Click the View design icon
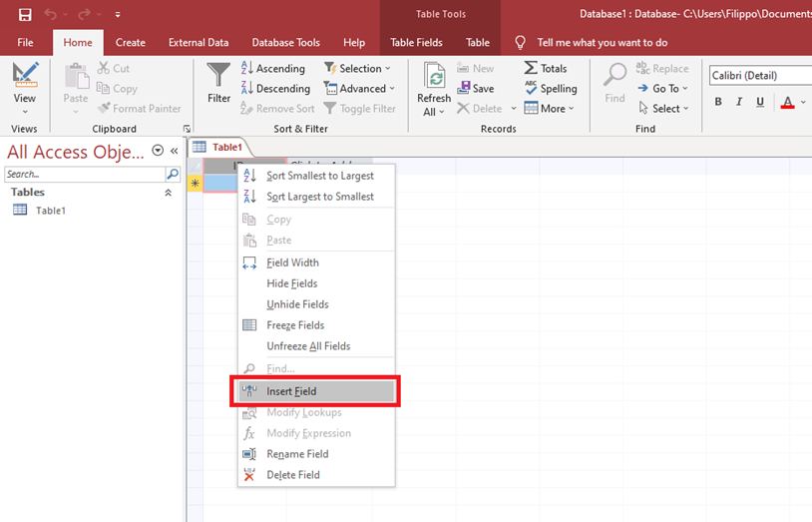The image size is (812, 522). pos(25,75)
